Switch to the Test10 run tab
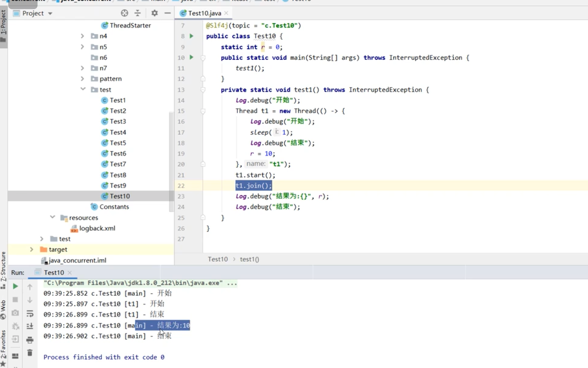Viewport: 588px width, 368px height. 54,273
